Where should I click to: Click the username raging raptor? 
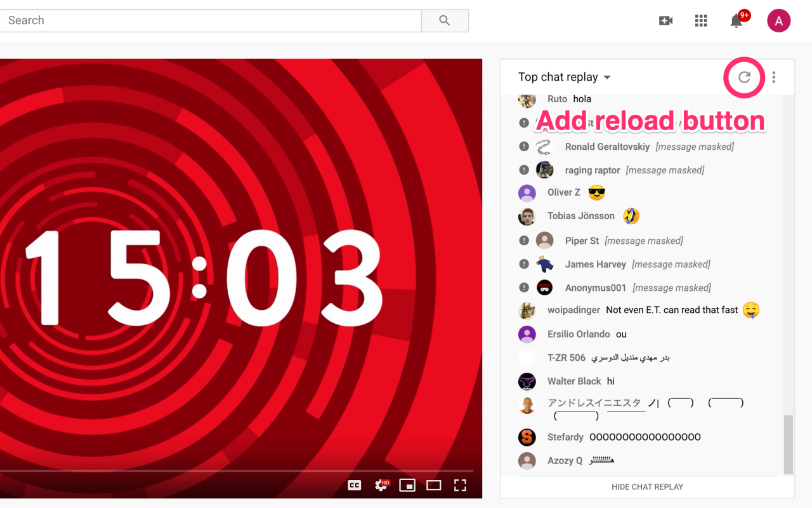click(593, 170)
